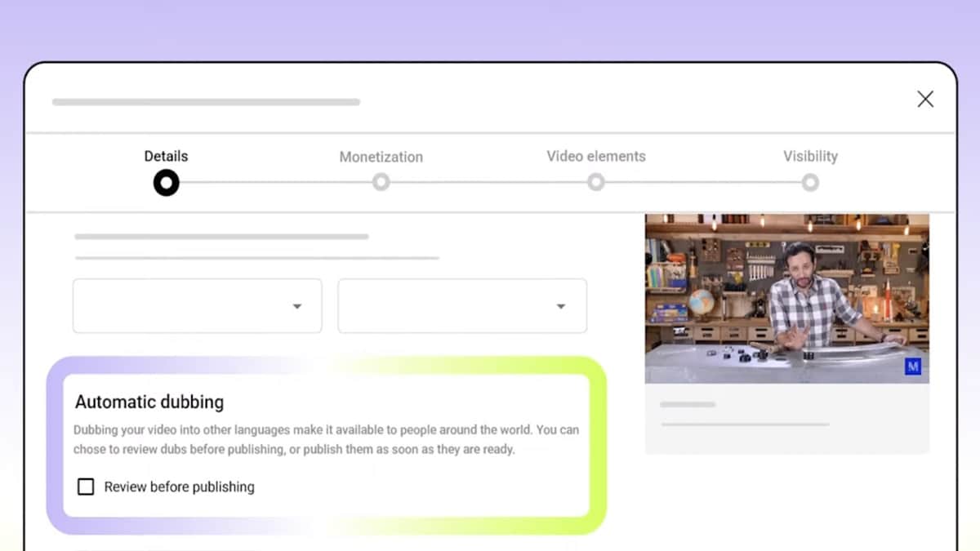Screen dimensions: 980x551
Task: Enable the Review before publishing checkbox
Action: click(86, 487)
